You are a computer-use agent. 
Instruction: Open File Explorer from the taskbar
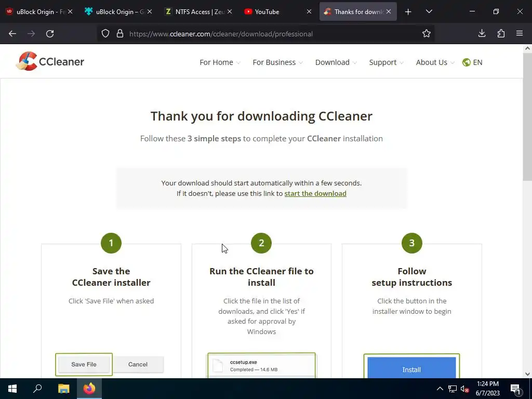click(x=63, y=389)
